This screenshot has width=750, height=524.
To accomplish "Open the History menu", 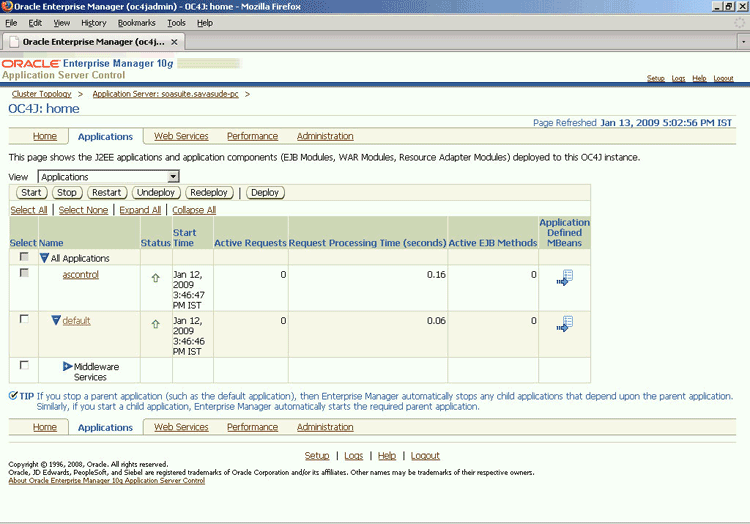I will 94,23.
